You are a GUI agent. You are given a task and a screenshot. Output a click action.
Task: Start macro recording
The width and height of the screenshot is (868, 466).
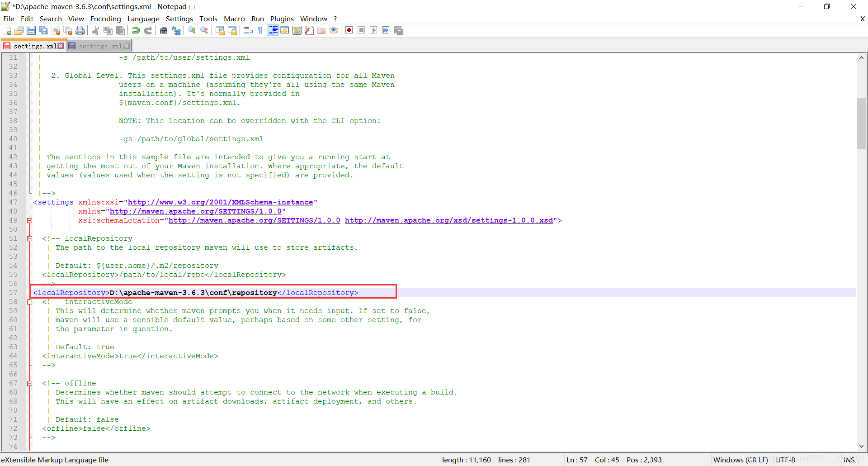click(349, 30)
